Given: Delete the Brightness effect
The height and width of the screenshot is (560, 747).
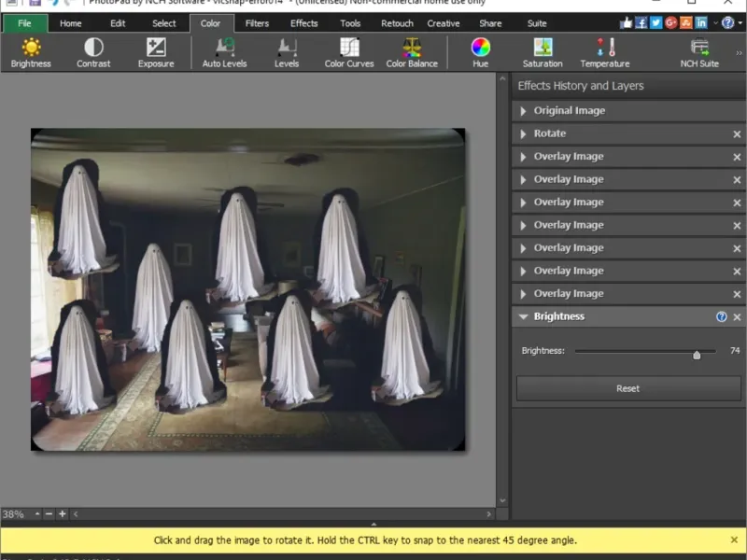Looking at the screenshot, I should coord(737,317).
